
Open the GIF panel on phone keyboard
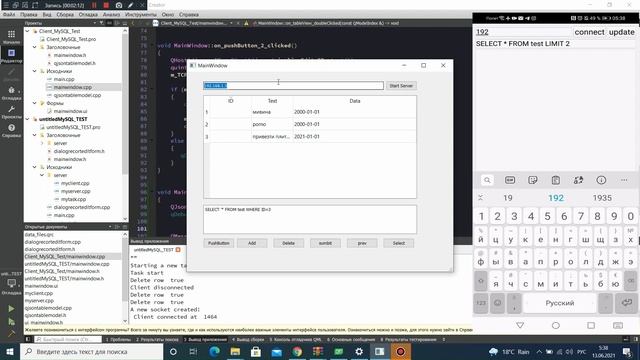pos(510,180)
